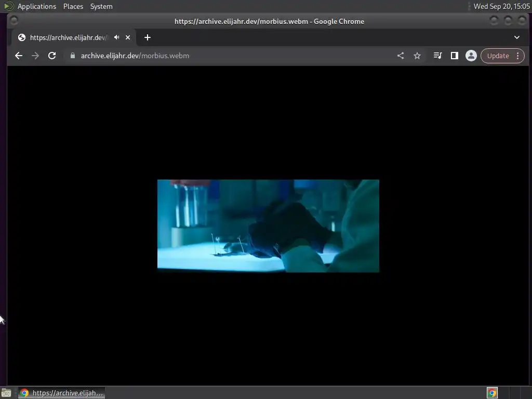Screen dimensions: 532x399
Task: Open Chrome three-dot menu
Action: (x=518, y=56)
